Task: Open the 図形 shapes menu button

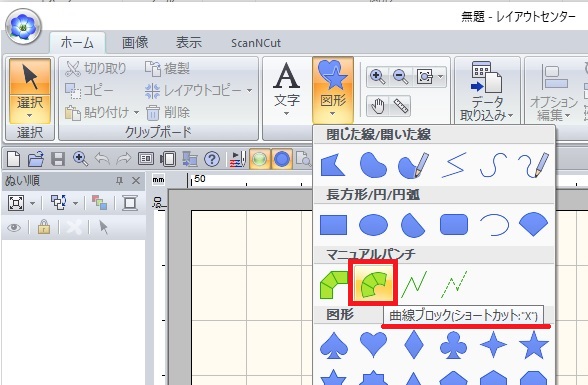Action: point(333,90)
